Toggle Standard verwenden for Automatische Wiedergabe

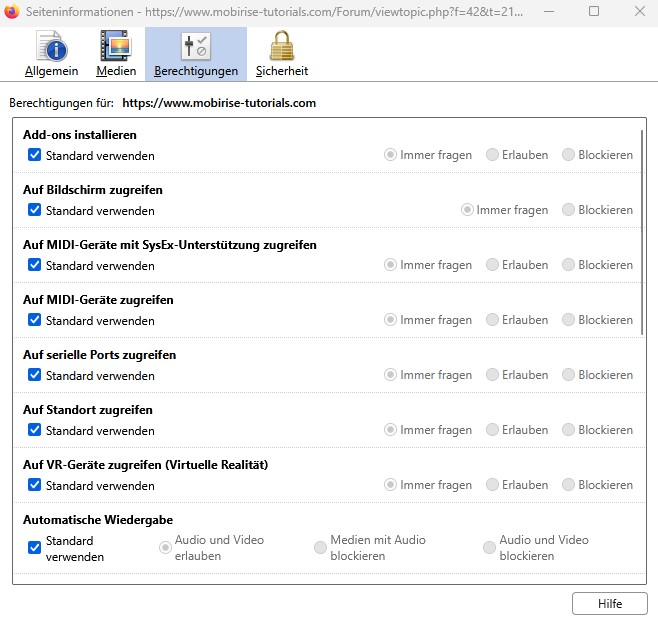(34, 547)
